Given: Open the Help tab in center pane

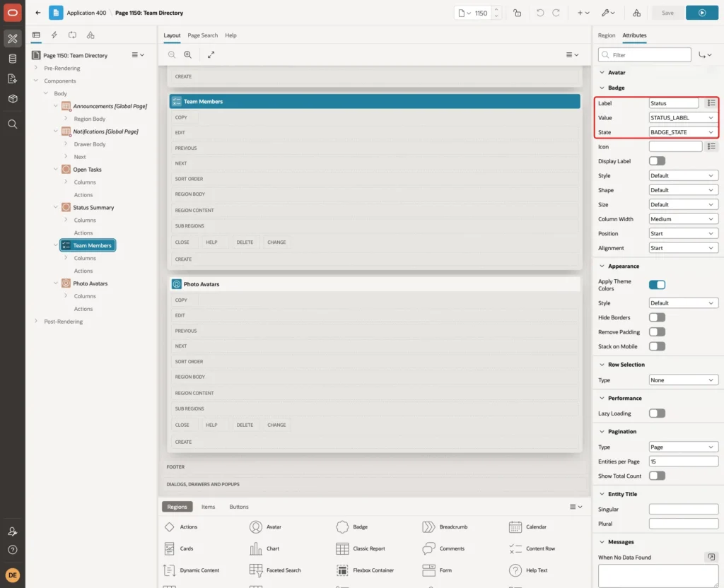Looking at the screenshot, I should 231,35.
